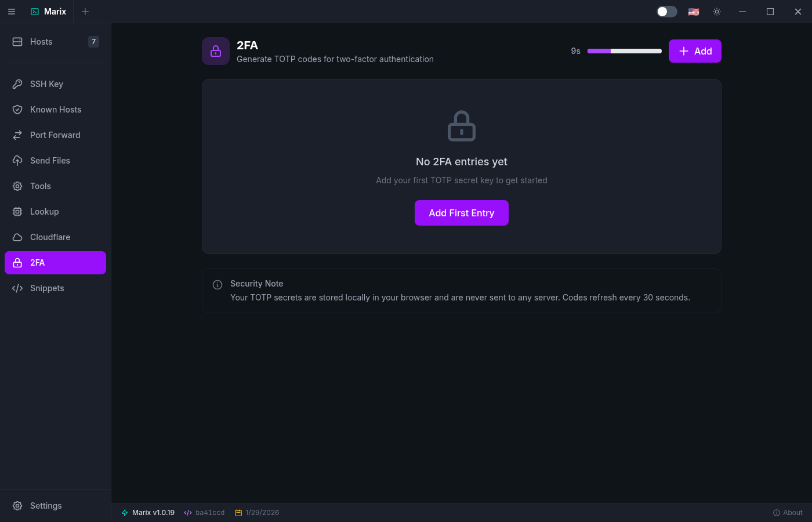
Task: Click Add First Entry button
Action: [462, 213]
